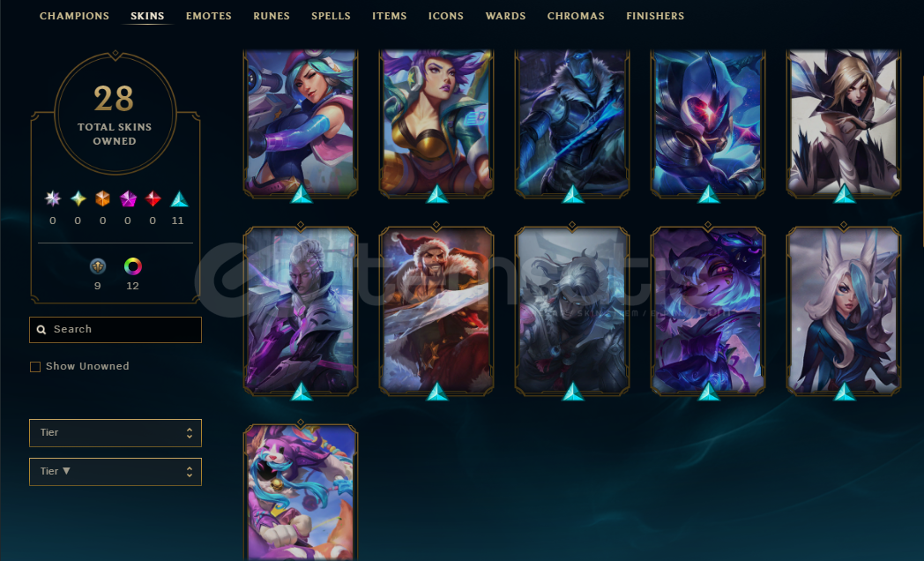Click the white Transcendent tier gem icon
This screenshot has width=924, height=561.
tap(53, 198)
